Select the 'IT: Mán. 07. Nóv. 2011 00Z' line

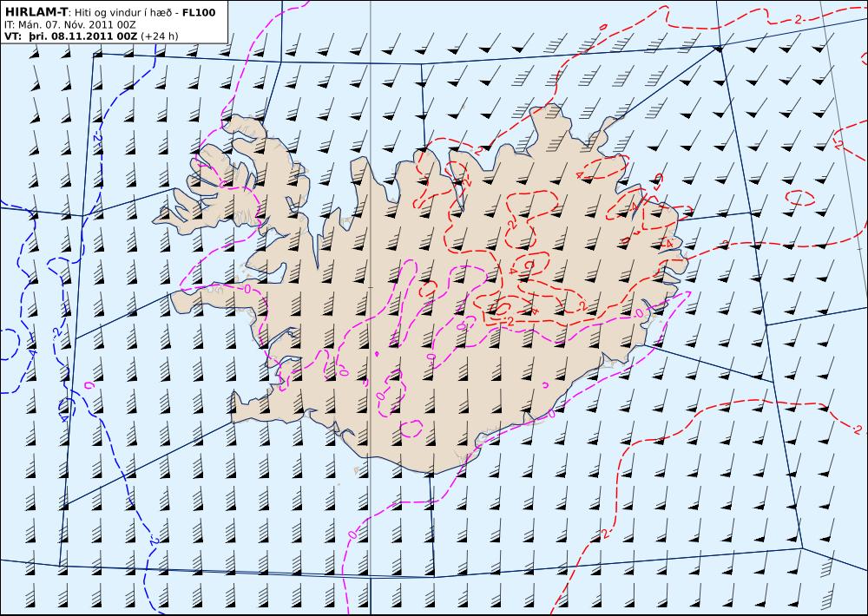tap(69, 24)
